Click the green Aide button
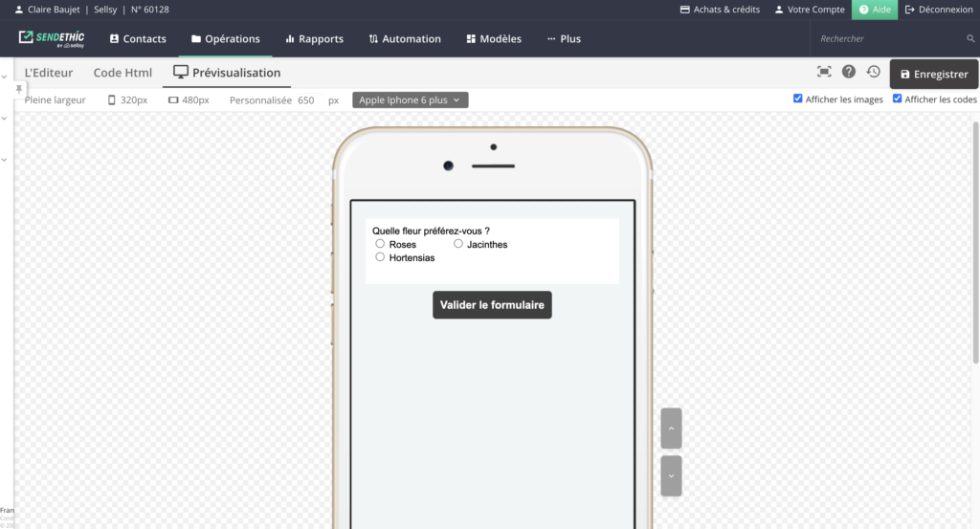 pos(875,10)
